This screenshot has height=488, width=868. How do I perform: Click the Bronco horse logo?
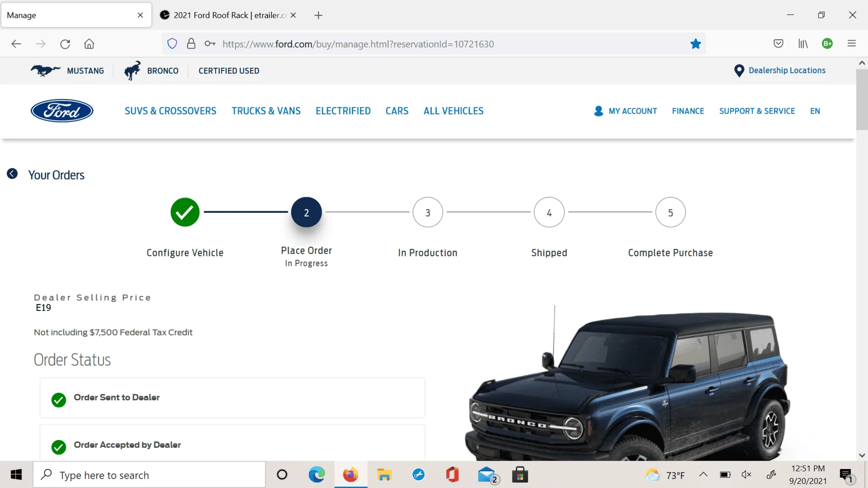click(132, 70)
